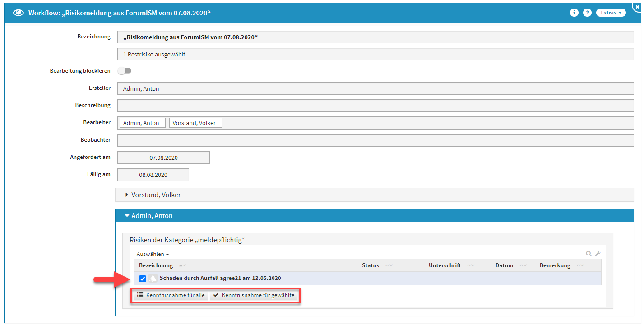Click into the Beschreibung field

point(375,106)
